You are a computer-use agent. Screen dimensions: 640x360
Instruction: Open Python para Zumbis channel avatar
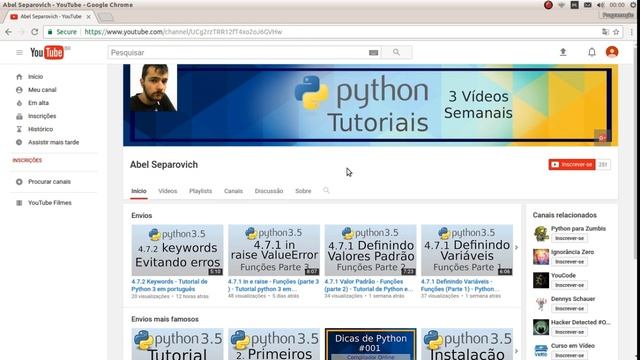tap(541, 234)
